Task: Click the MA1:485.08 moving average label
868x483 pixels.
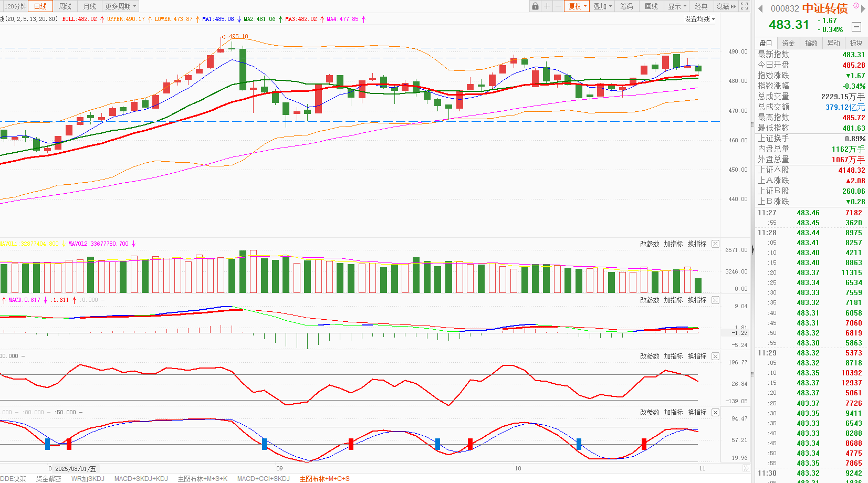Action: pos(218,19)
